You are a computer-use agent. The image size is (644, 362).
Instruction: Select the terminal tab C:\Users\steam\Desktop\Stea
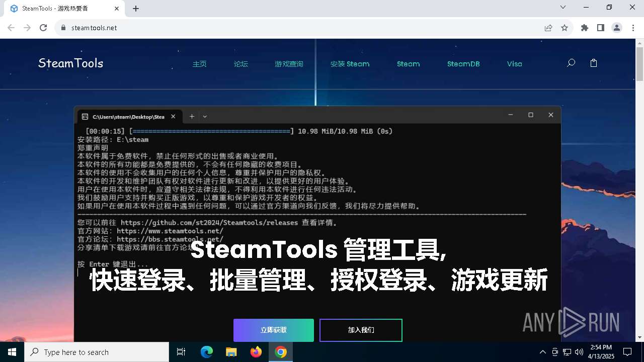[129, 117]
